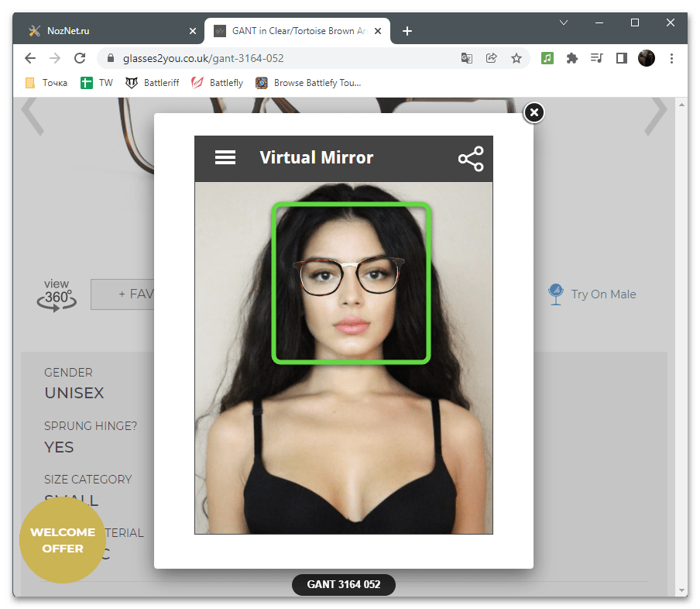Show next product image arrow
This screenshot has height=609, width=700.
click(656, 116)
